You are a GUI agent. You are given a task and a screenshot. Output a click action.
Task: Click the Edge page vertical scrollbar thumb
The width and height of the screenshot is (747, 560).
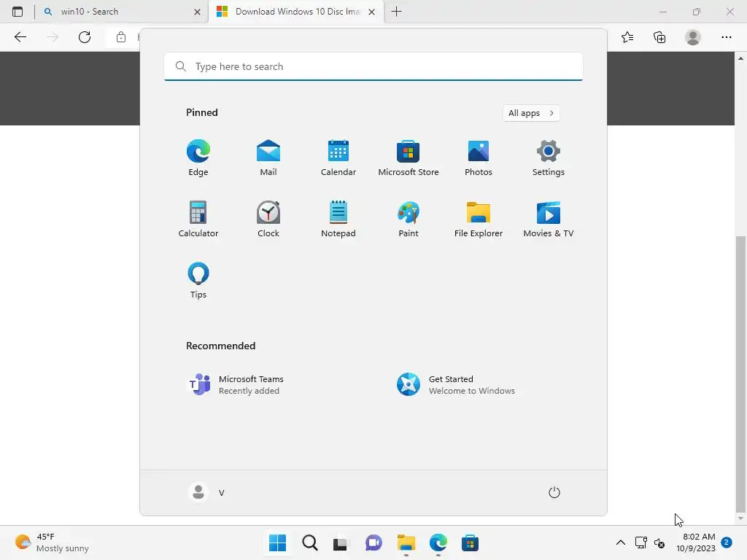740,373
